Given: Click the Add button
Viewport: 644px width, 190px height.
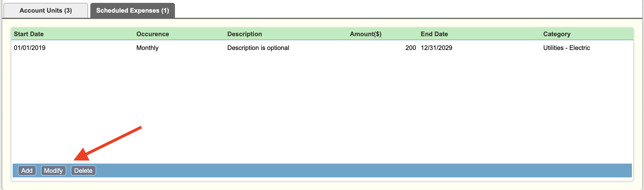Looking at the screenshot, I should click(27, 170).
